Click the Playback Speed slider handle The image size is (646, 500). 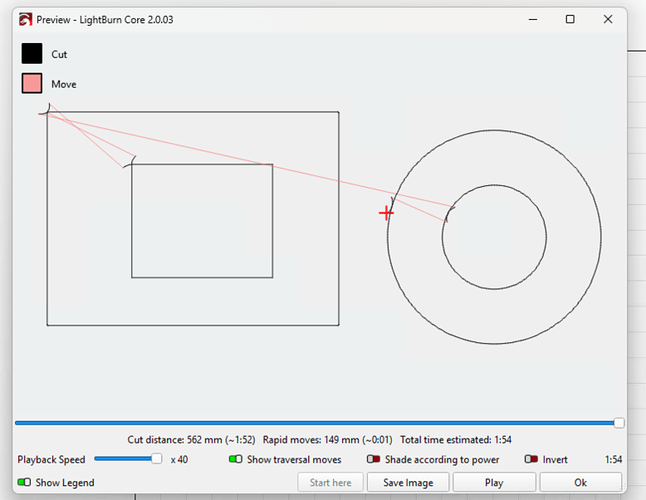click(x=157, y=459)
